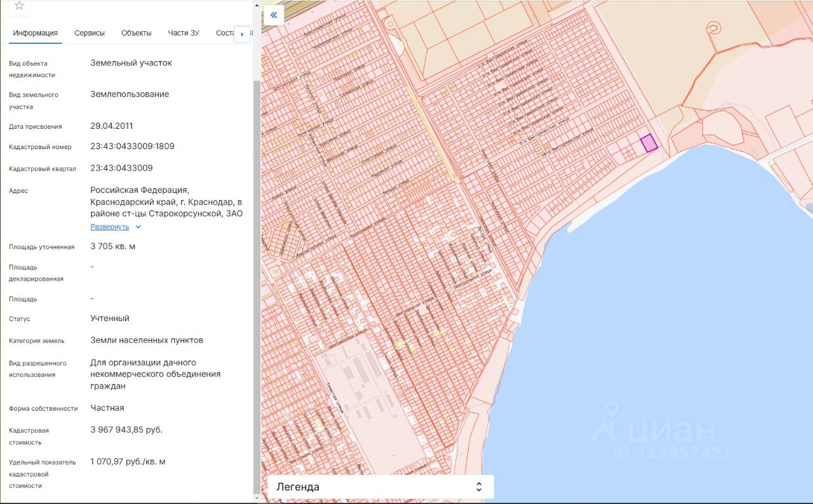Go to the Части ЗУ tab

click(x=184, y=33)
